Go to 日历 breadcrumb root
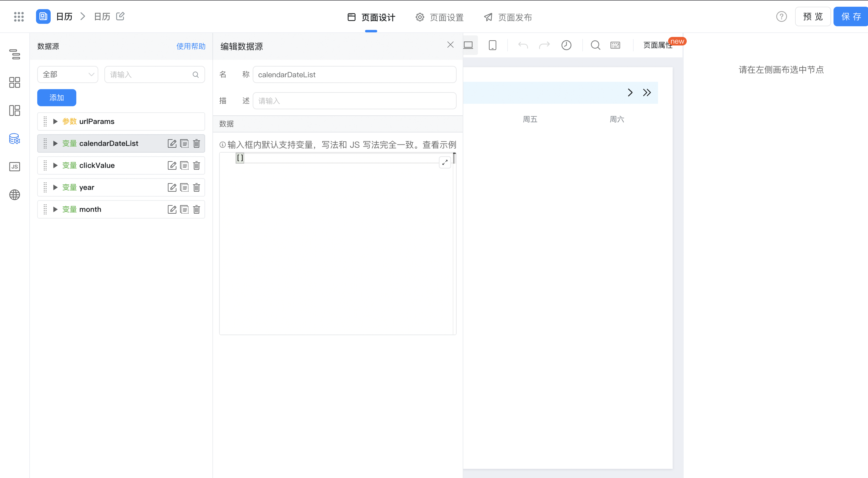This screenshot has height=478, width=868. (64, 16)
